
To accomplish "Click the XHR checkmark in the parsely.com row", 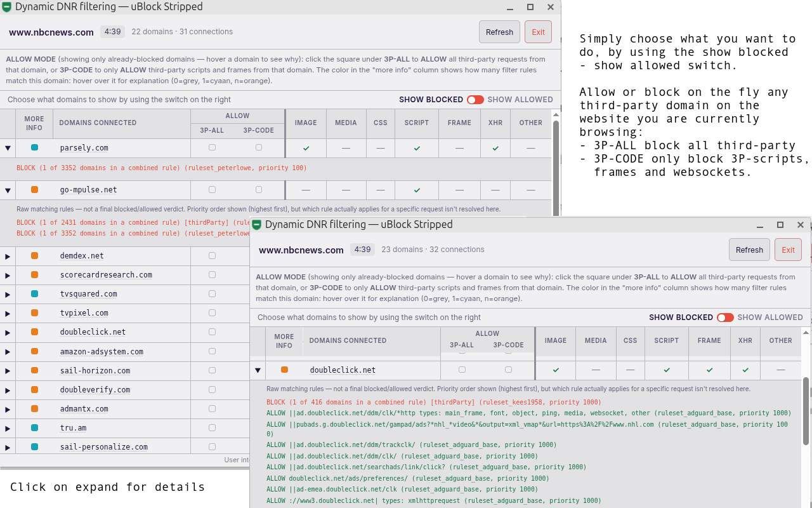I will pyautogui.click(x=495, y=148).
